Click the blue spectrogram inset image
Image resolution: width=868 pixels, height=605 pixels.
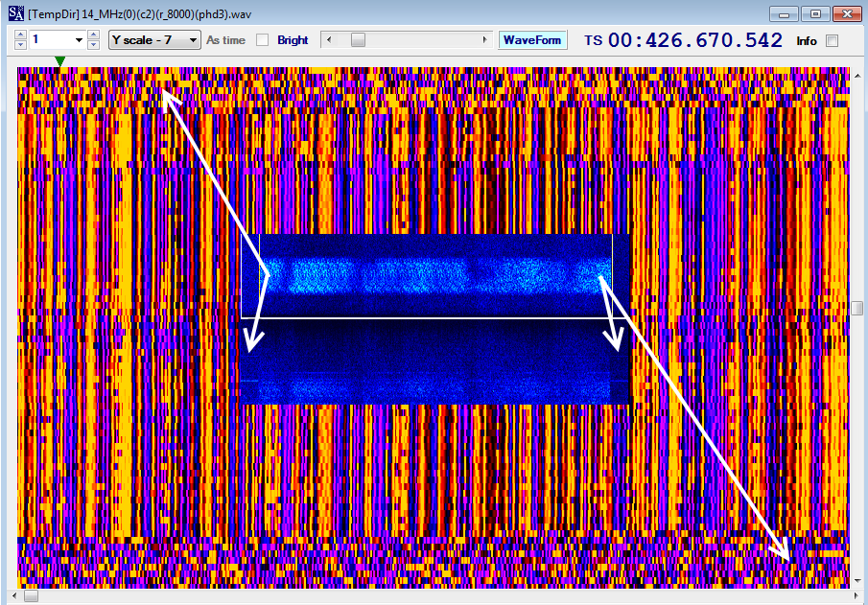(435, 319)
